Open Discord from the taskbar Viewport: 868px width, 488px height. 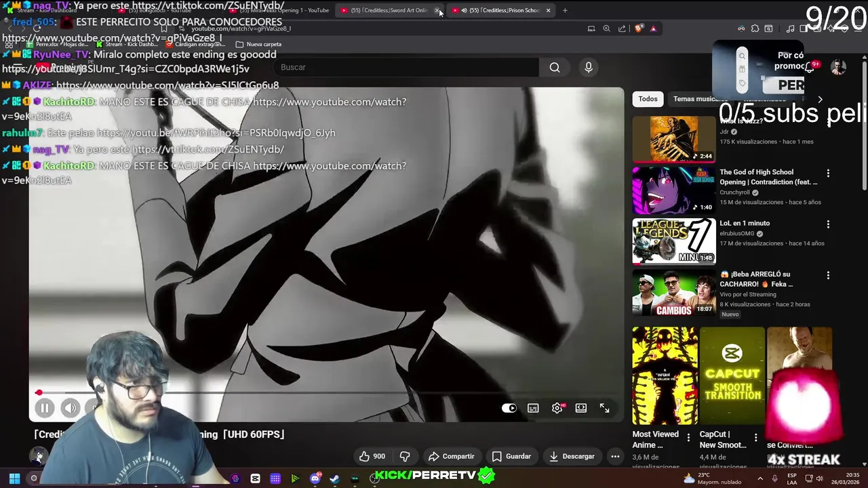point(315,479)
